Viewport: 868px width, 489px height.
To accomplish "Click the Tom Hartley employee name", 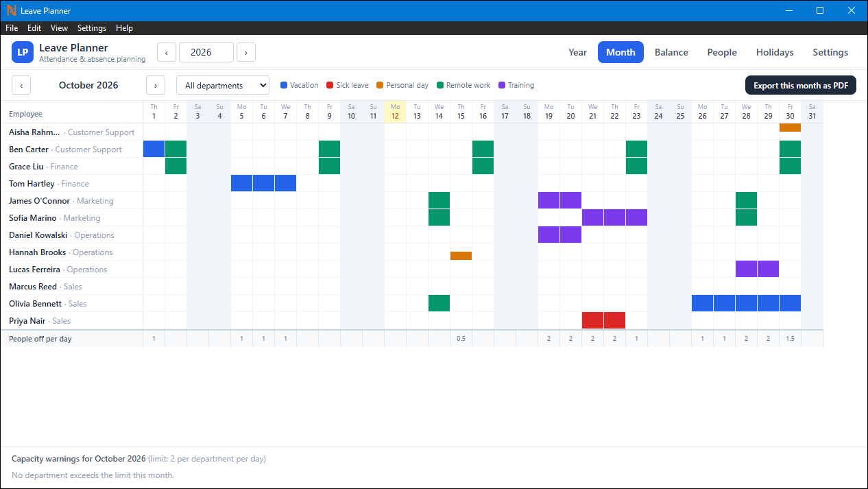I will [x=32, y=184].
